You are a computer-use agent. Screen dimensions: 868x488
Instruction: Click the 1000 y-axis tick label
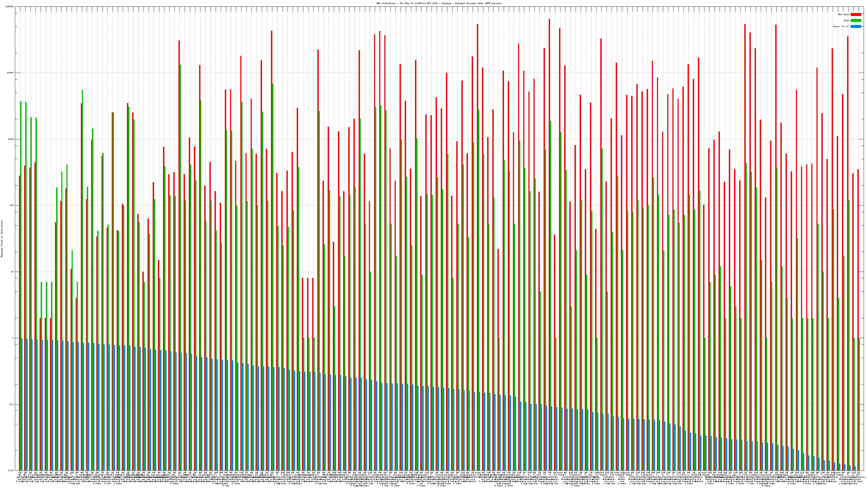(x=11, y=139)
